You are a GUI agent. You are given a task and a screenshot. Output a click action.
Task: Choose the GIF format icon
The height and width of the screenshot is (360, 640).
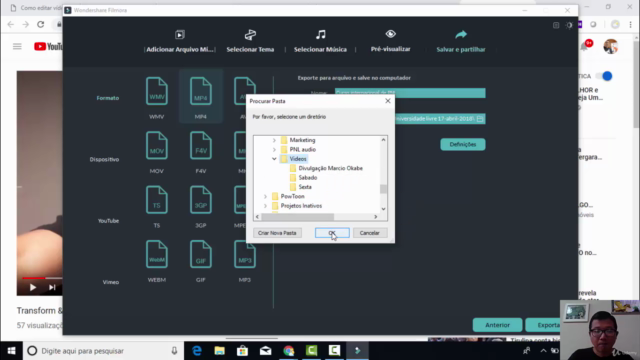pos(200,254)
